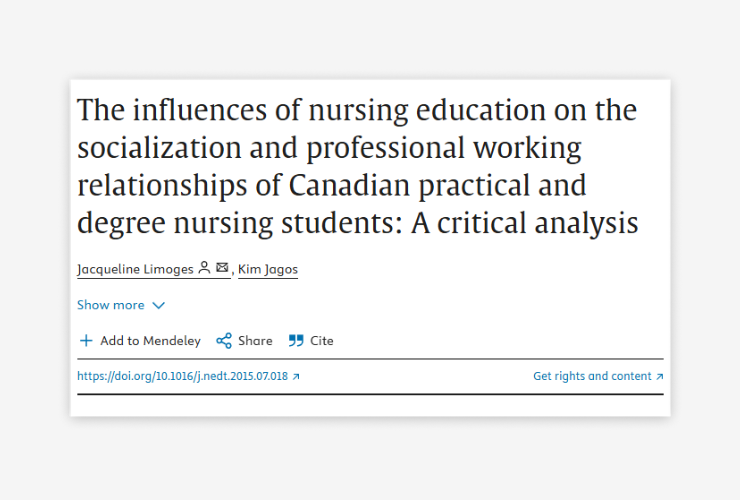Click the person icon after Jacqueline Limoges

tap(204, 268)
